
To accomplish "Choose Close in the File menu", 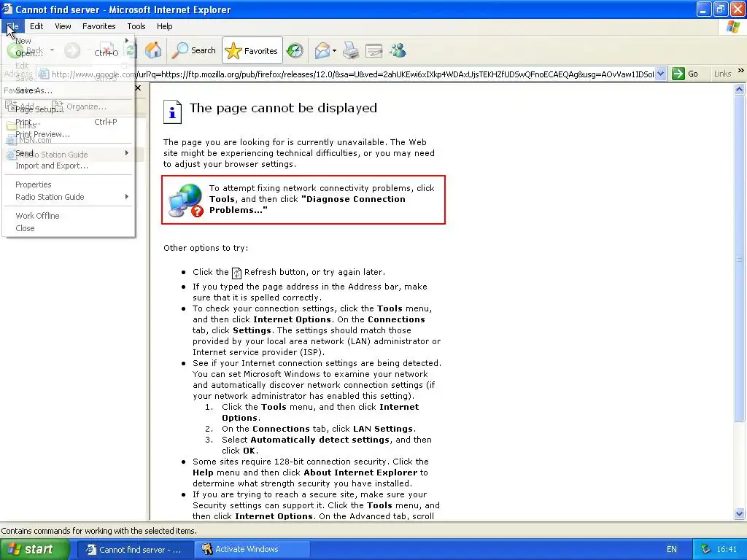I will coord(68,228).
